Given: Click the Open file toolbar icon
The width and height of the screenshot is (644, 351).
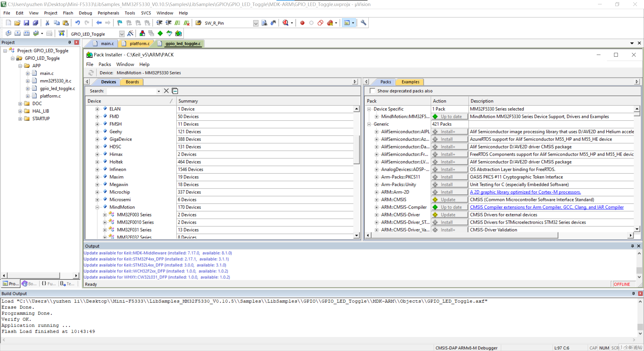Looking at the screenshot, I should pos(17,23).
